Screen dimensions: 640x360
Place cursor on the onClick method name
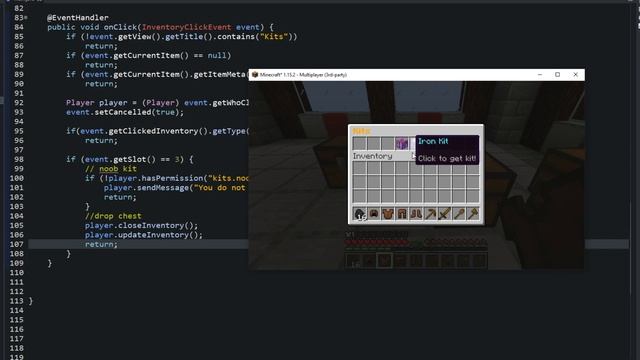click(x=120, y=27)
